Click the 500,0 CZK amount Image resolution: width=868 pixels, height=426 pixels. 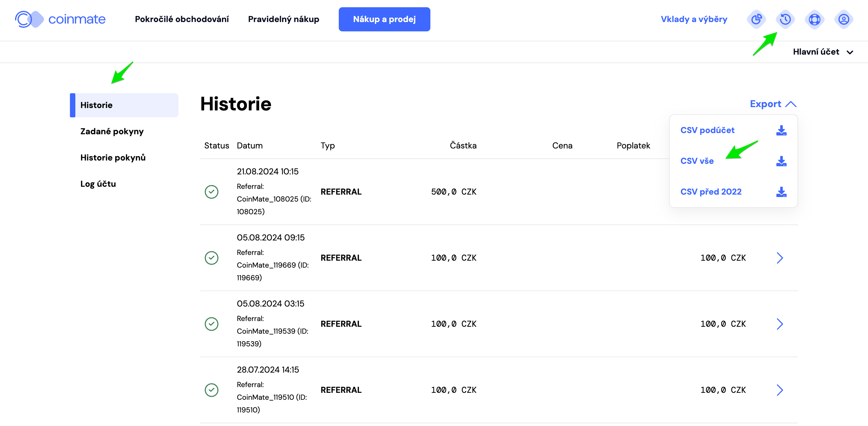tap(454, 192)
